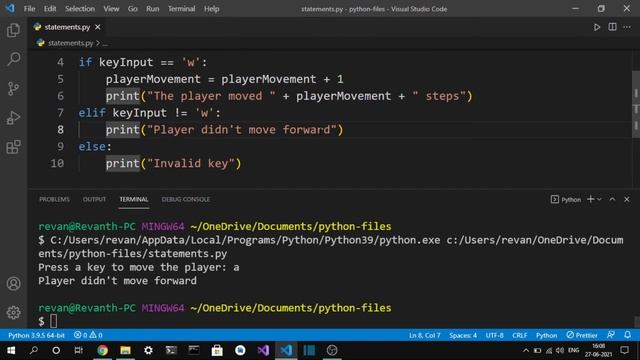Open the Extensions view
This screenshot has height=360, width=640.
13,147
